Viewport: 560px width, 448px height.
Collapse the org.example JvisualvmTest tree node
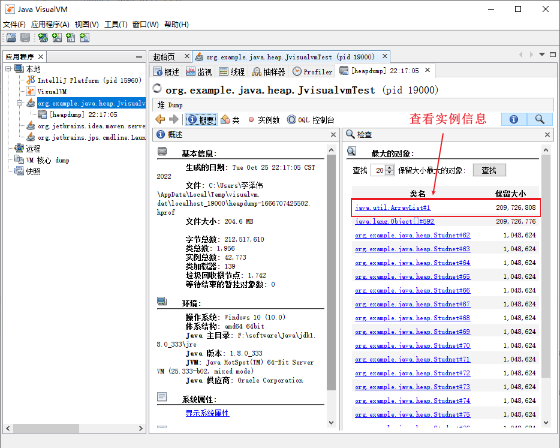click(20, 103)
